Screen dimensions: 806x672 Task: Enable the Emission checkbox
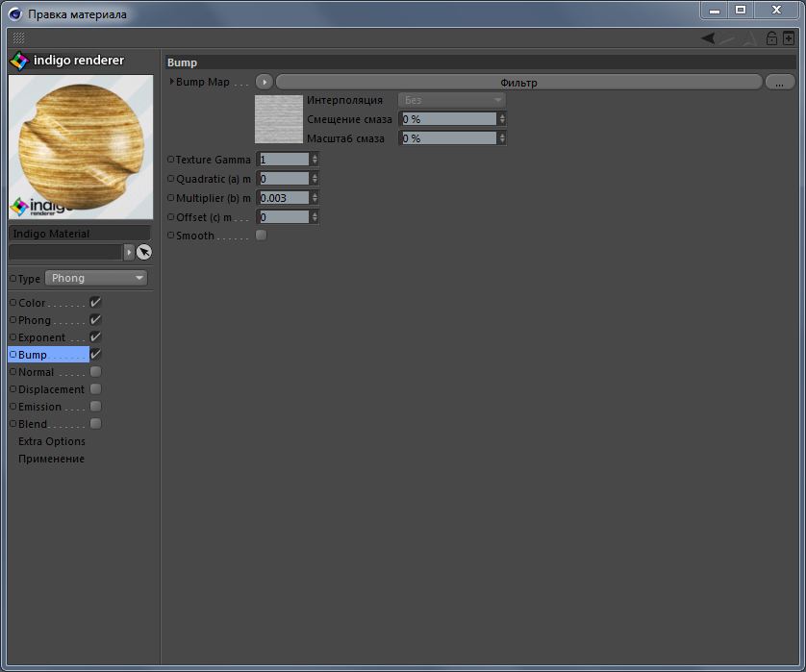tap(95, 407)
